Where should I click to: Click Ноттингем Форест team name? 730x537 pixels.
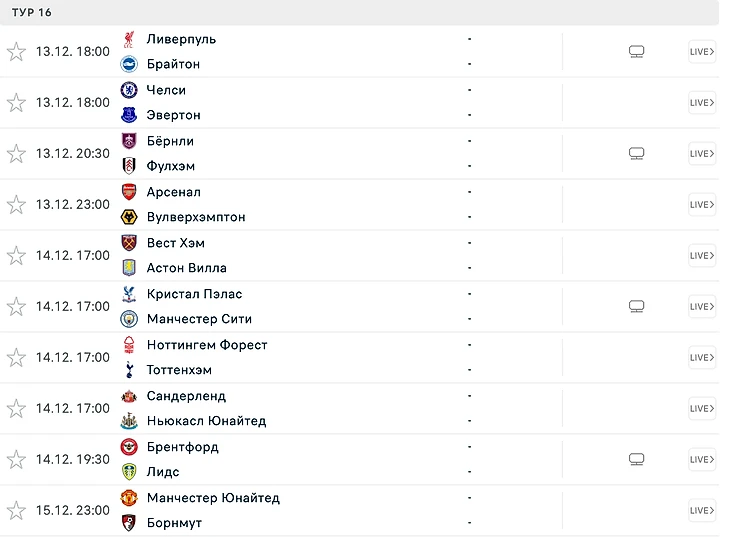coord(207,345)
